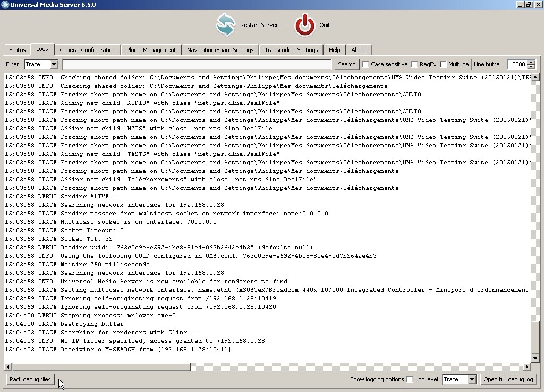Click into the Line buffer value field
This screenshot has width=544, height=392.
517,64
